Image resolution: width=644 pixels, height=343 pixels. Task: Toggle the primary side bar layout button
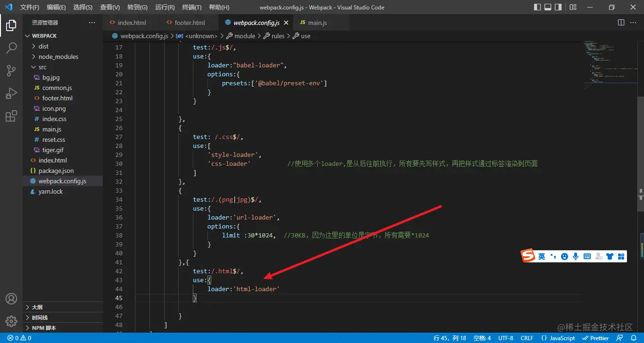pyautogui.click(x=537, y=7)
